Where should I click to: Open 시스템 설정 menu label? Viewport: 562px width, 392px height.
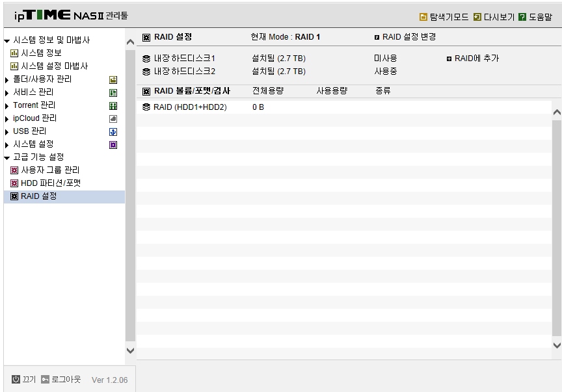33,144
